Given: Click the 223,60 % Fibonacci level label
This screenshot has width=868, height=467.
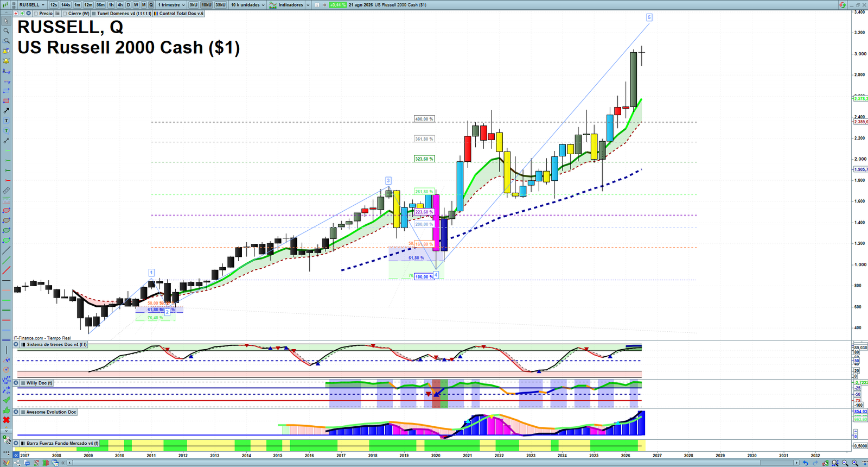Looking at the screenshot, I should pyautogui.click(x=424, y=212).
